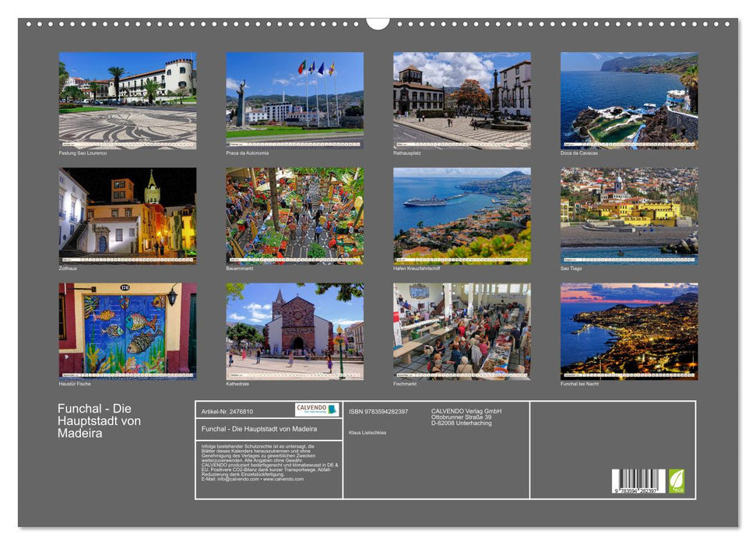Image resolution: width=756 pixels, height=545 pixels.
Task: Select the Funchal bei Nacht photo
Action: click(x=629, y=332)
